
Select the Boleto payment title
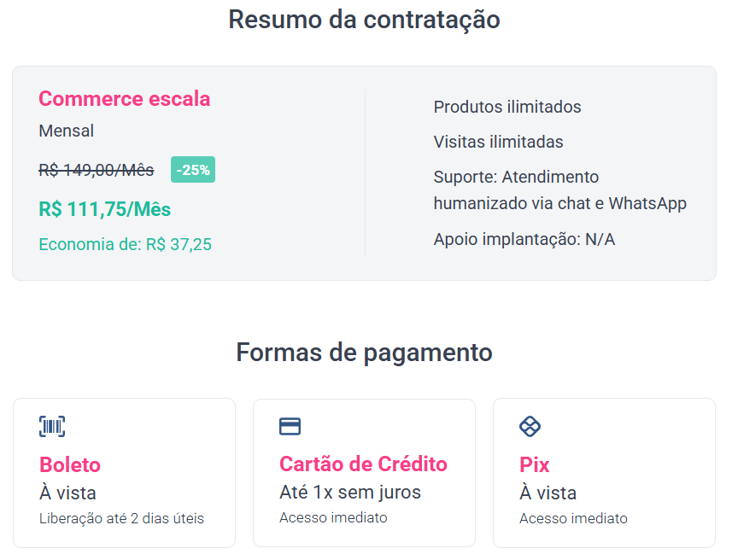tap(70, 465)
